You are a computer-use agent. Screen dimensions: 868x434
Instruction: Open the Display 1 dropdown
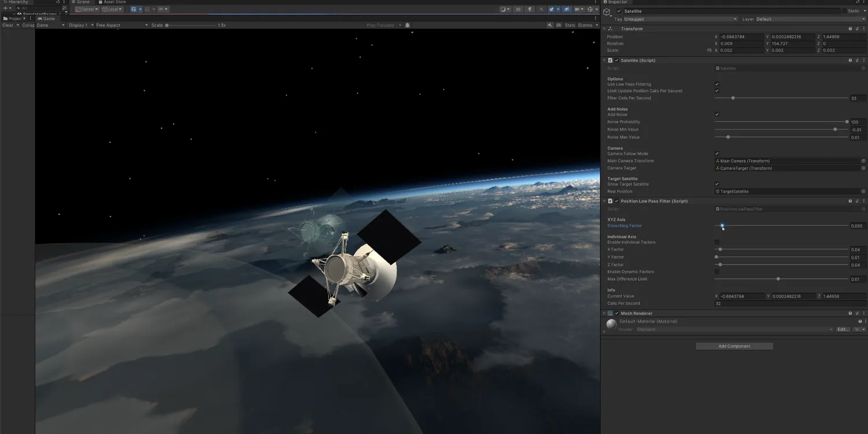[x=80, y=25]
